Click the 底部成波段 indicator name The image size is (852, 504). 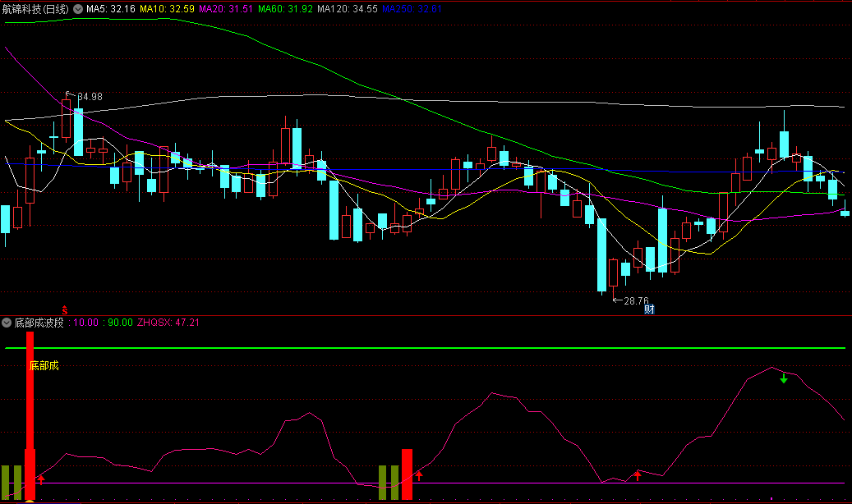39,323
